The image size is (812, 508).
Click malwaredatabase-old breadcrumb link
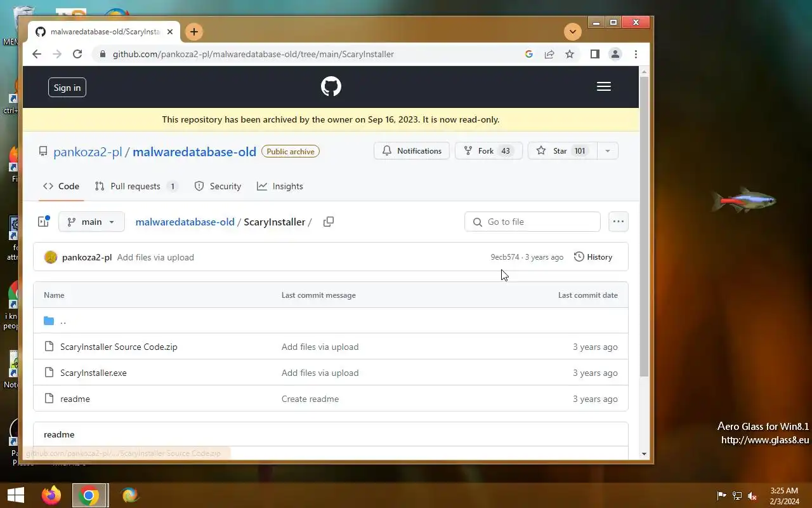pyautogui.click(x=185, y=222)
